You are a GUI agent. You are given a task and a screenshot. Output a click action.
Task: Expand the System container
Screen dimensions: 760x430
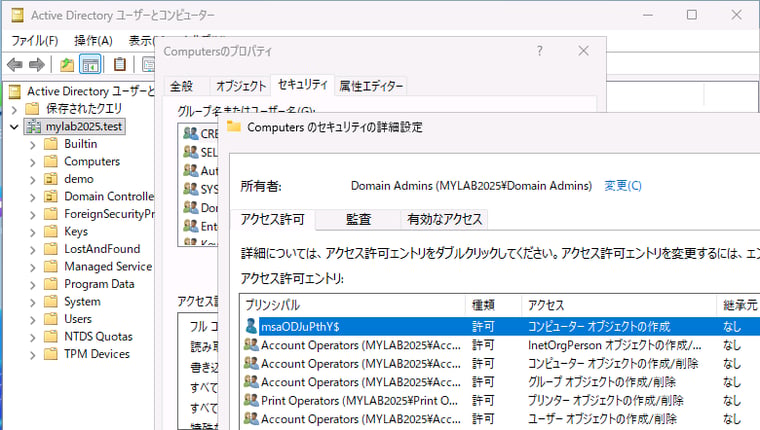32,302
